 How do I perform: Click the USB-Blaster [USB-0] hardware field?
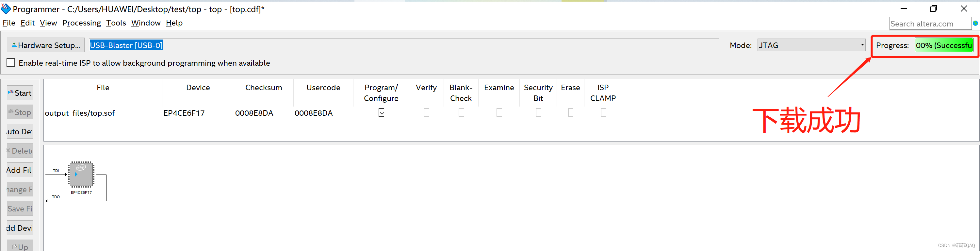(x=404, y=45)
